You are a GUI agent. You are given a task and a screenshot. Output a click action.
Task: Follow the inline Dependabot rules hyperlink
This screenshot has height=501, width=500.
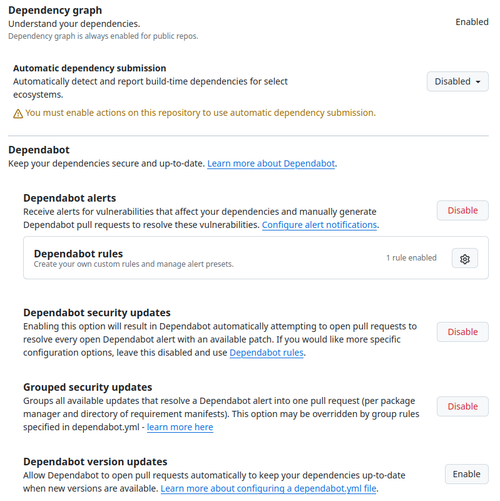click(266, 353)
